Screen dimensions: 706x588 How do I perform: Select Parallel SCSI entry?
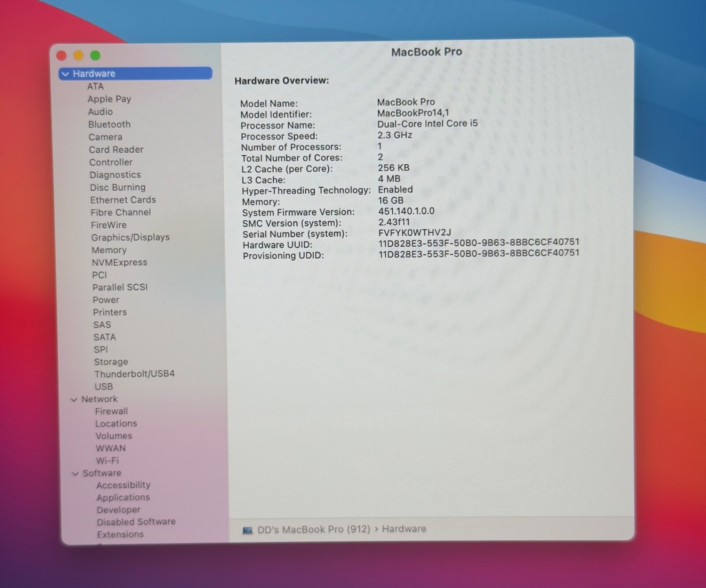[x=120, y=287]
